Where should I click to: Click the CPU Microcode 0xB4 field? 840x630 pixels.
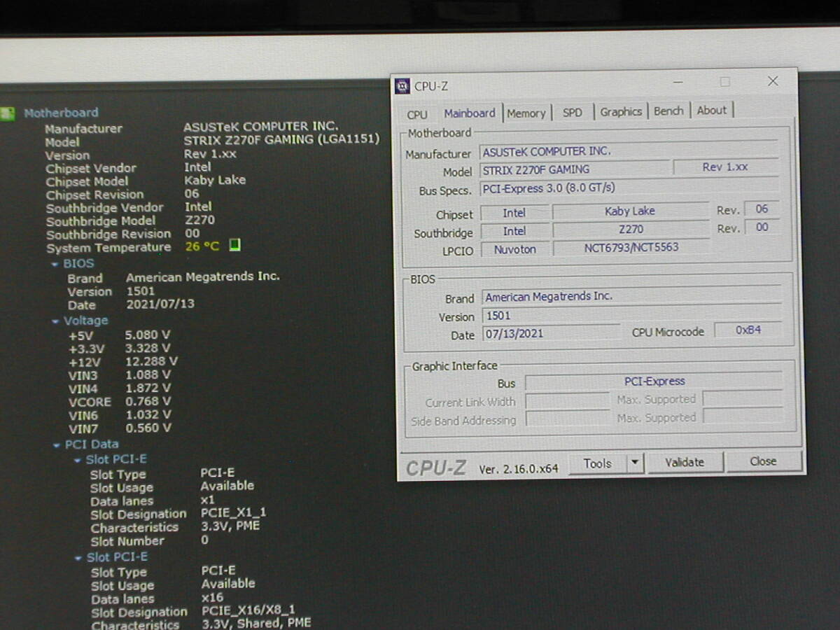(748, 330)
